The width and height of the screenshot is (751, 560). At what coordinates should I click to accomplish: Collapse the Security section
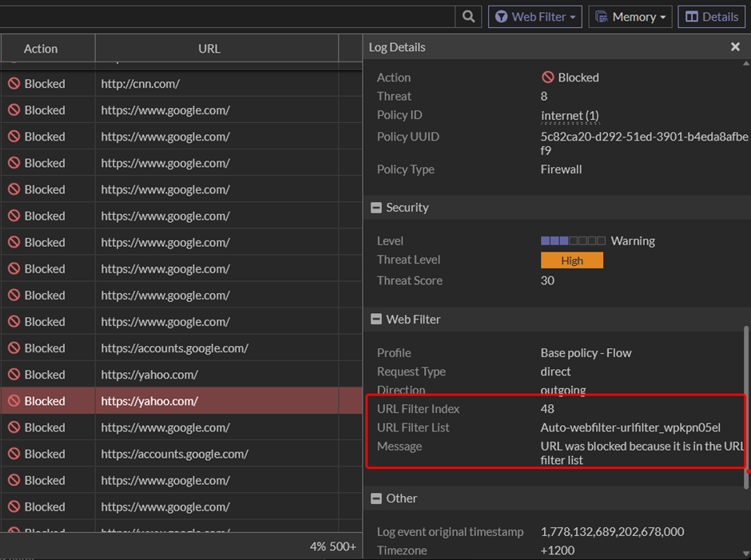coord(376,208)
